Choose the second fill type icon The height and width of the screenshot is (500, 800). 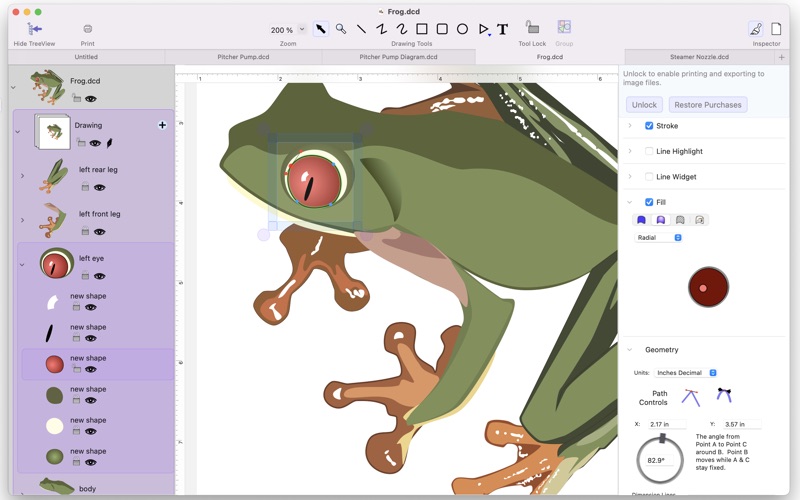coord(661,220)
